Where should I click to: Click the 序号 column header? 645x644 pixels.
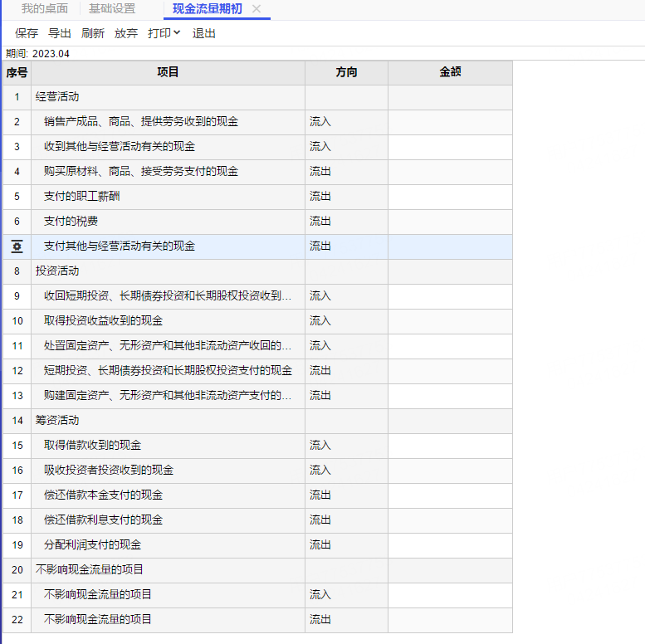point(17,73)
